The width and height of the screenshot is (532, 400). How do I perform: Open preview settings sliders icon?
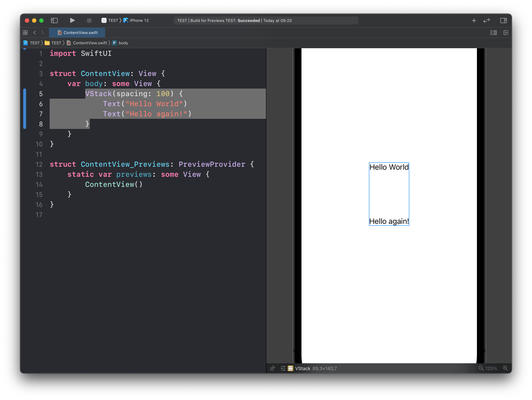[283, 368]
